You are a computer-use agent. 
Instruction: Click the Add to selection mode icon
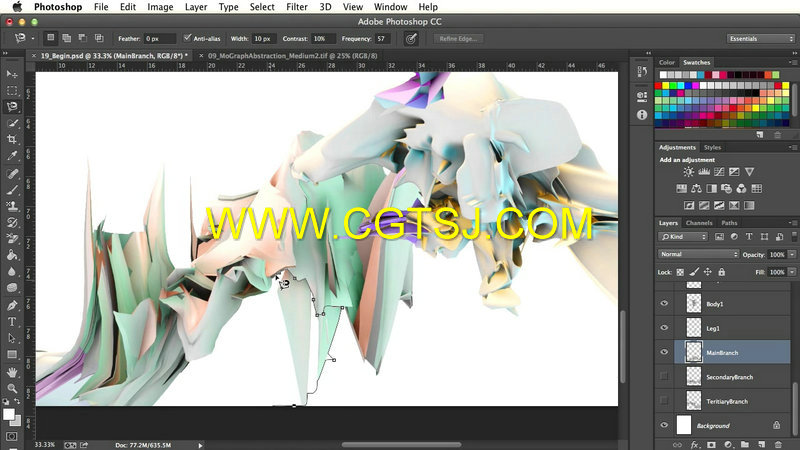(x=66, y=38)
